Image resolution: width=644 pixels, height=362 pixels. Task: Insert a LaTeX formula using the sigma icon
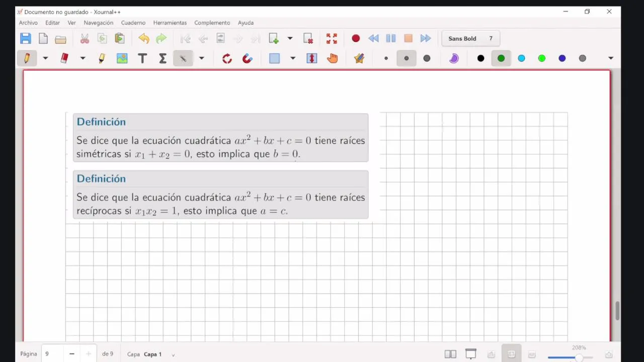pos(163,58)
